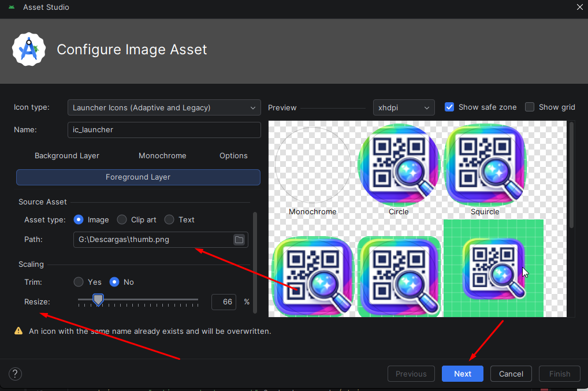Image resolution: width=588 pixels, height=391 pixels.
Task: Select the Clip art asset type
Action: [122, 219]
